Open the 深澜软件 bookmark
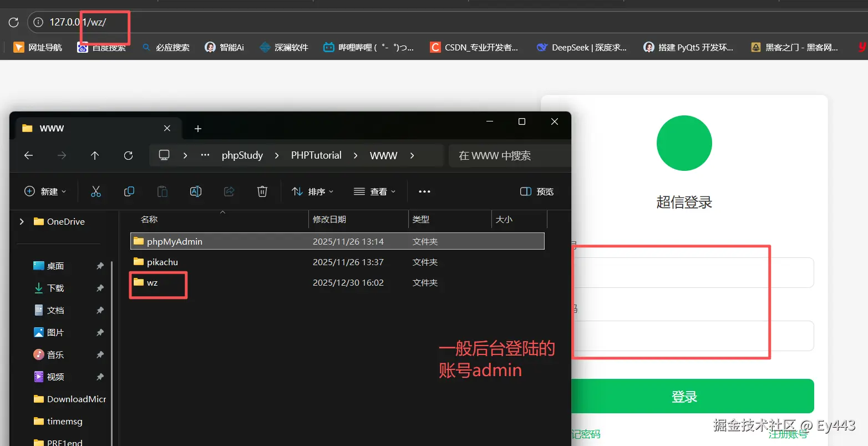Image resolution: width=868 pixels, height=446 pixels. (284, 48)
